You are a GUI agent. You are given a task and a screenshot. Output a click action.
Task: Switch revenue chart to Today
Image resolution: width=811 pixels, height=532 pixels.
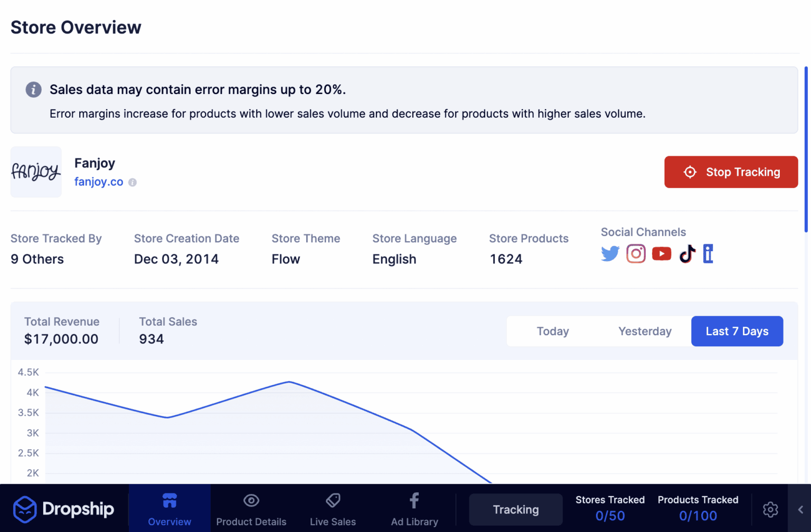(553, 331)
